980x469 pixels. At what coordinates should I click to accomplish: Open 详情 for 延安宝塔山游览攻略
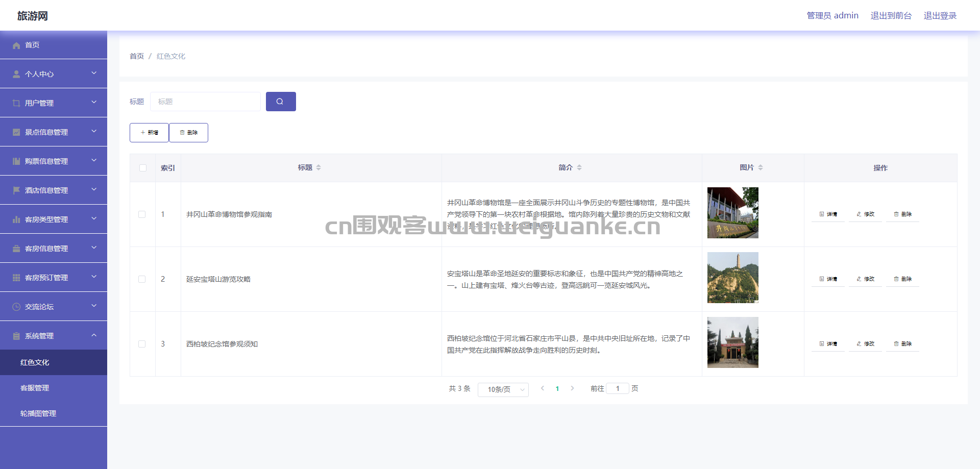click(828, 279)
